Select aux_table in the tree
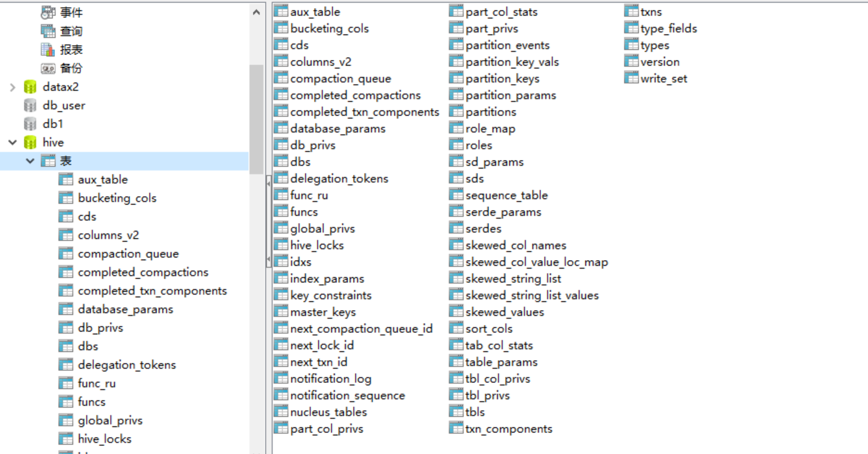868x454 pixels. [x=103, y=180]
